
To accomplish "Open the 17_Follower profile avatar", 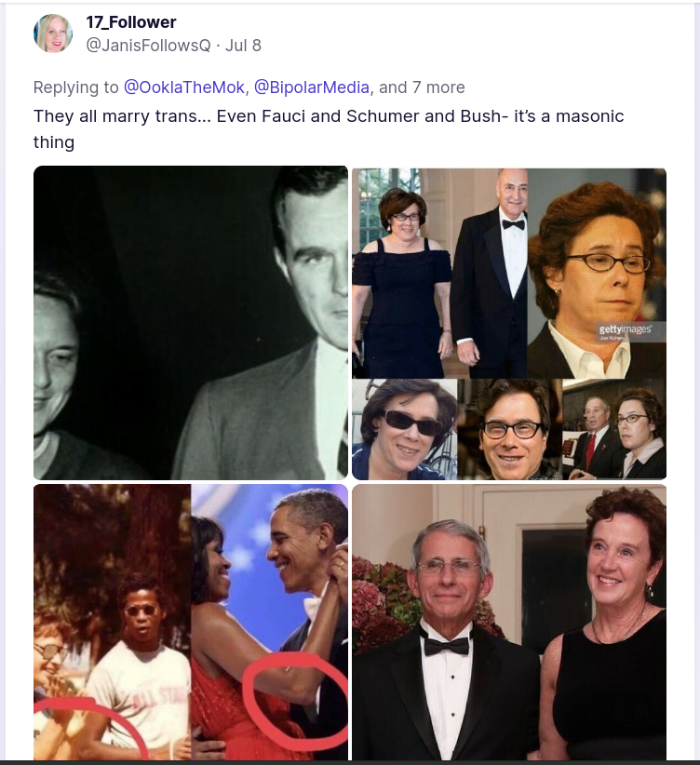I will point(53,34).
